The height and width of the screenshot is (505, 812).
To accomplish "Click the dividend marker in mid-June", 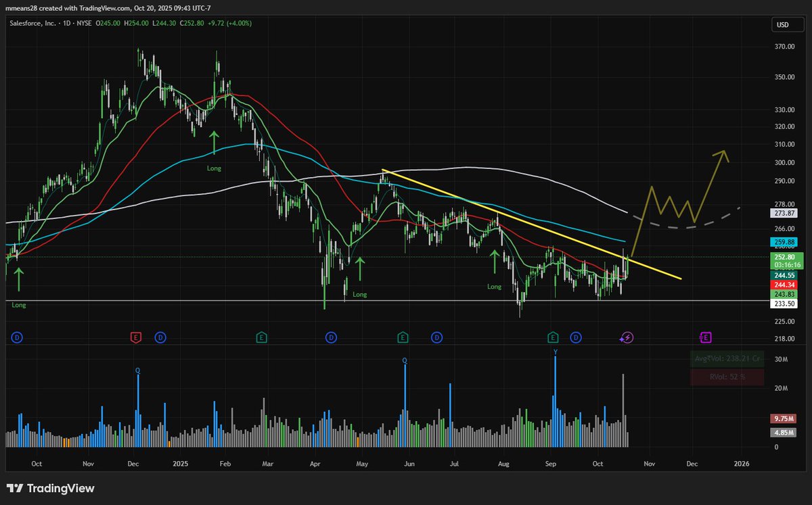I will tap(437, 337).
